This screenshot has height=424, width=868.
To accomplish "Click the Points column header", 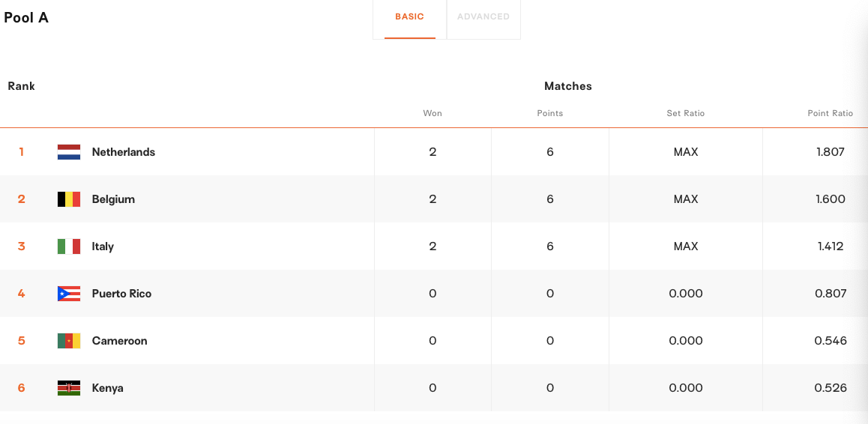I will click(x=549, y=113).
